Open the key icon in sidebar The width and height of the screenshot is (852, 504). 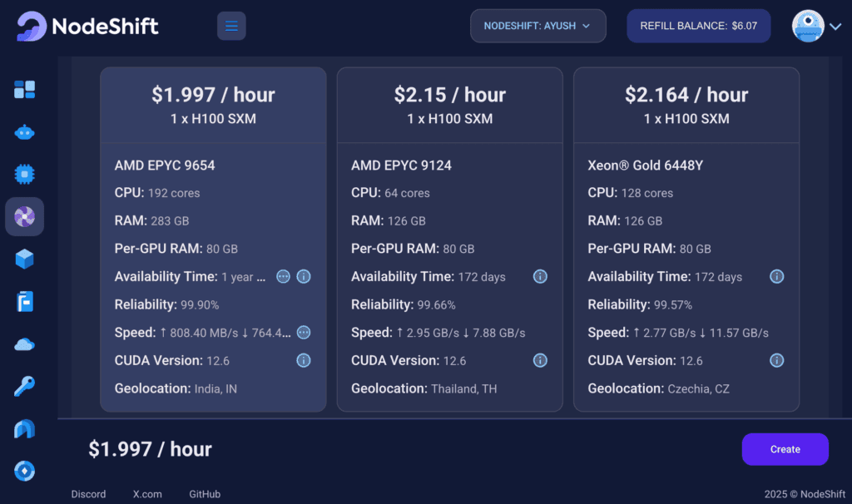(24, 386)
